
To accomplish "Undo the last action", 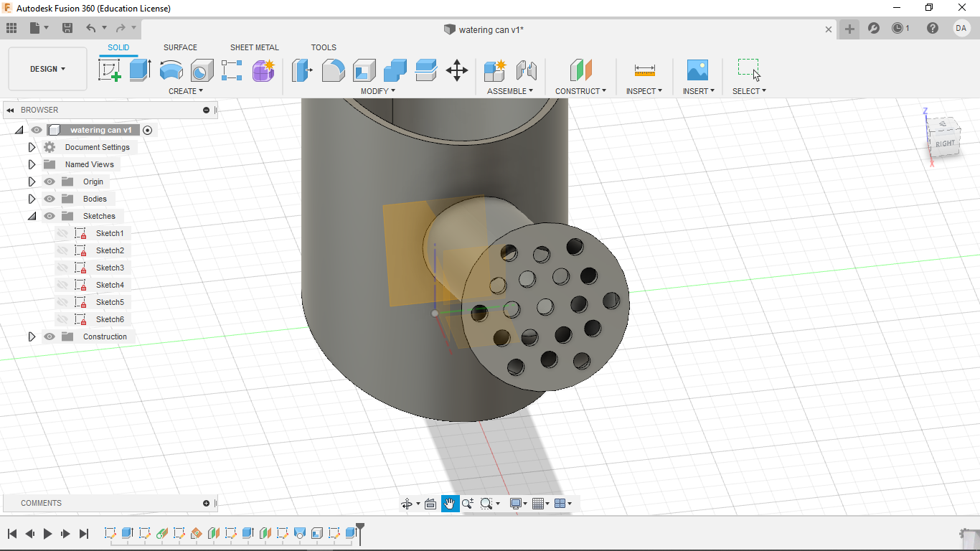I will [91, 28].
